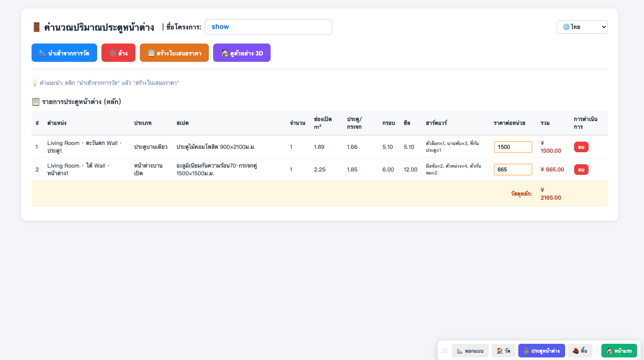Click the row total ¥ 1500.00
The width and height of the screenshot is (644, 360).
pos(551,147)
